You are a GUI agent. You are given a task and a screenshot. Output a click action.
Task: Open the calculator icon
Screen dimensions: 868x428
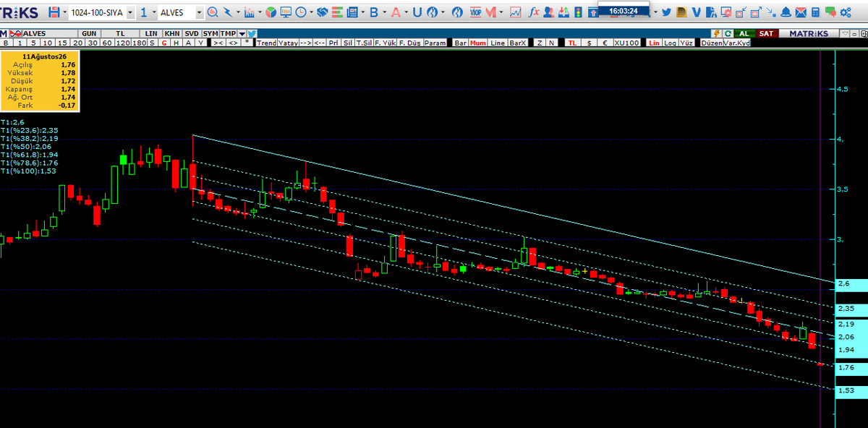[x=814, y=12]
